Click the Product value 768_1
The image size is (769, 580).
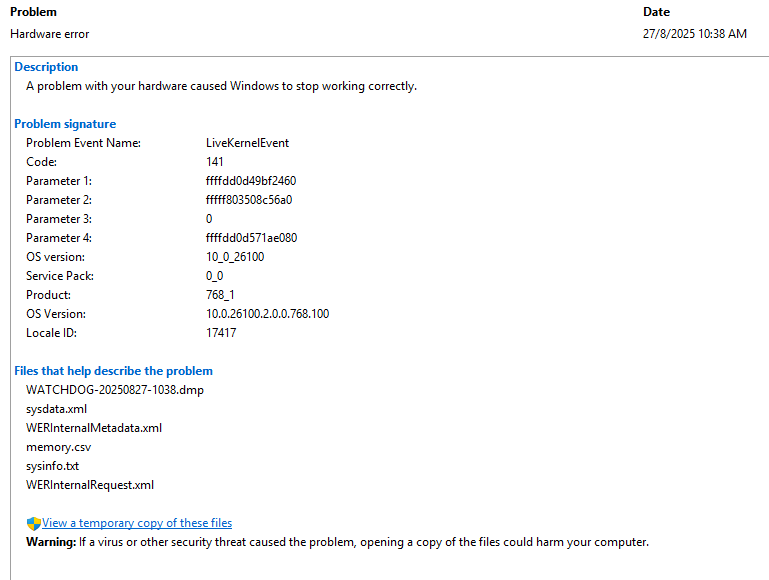(x=220, y=295)
